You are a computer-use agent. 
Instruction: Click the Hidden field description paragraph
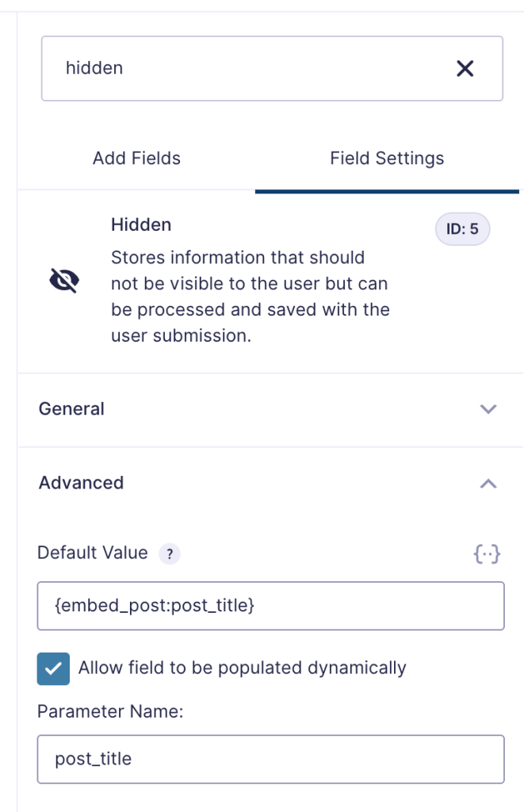click(249, 297)
